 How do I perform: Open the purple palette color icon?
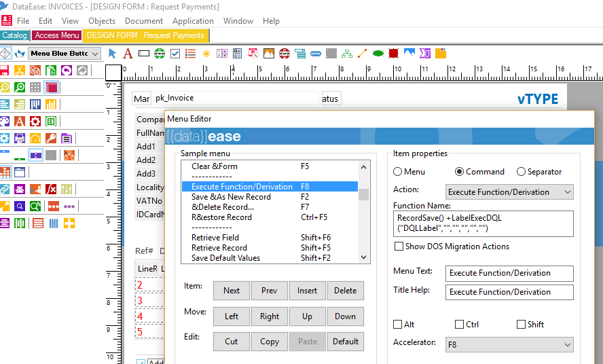coord(4,121)
